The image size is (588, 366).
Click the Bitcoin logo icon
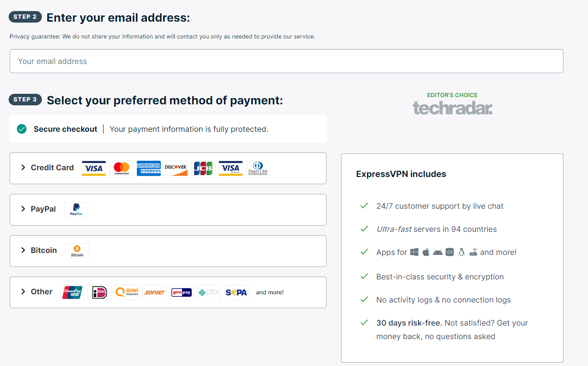coord(77,251)
